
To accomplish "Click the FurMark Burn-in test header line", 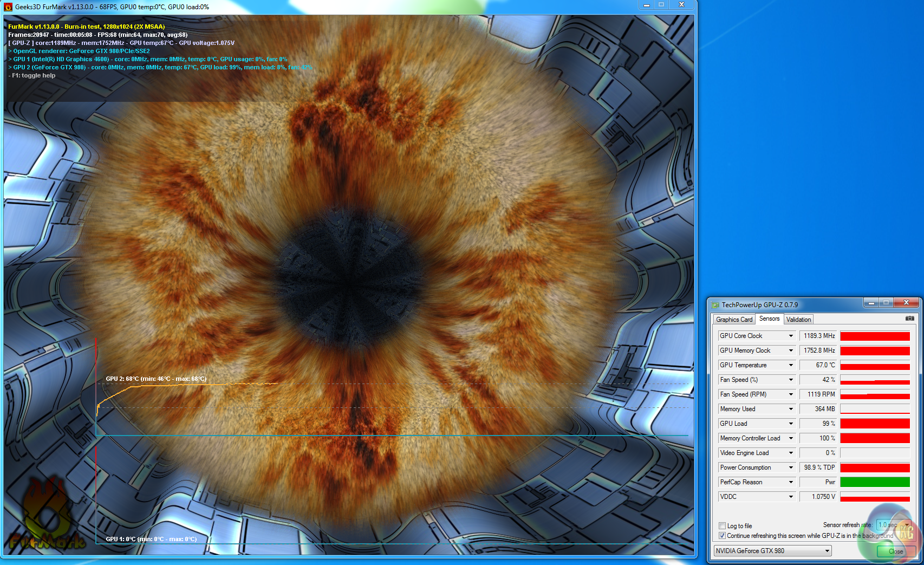I will 87,27.
